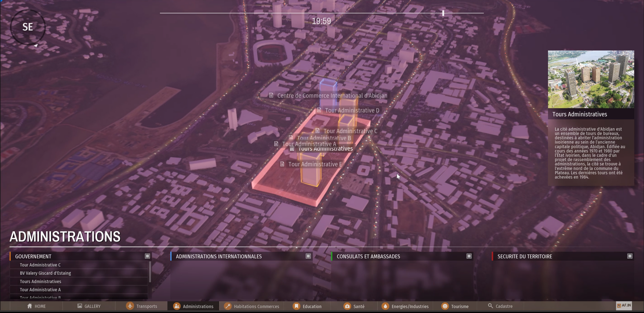
Task: Click document icon beside Tour Administrative B map label
Action: pos(291,137)
